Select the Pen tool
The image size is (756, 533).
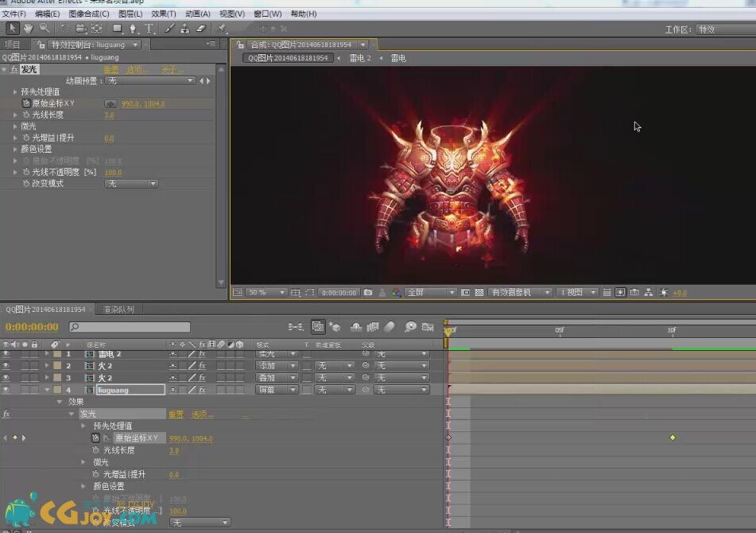[133, 29]
